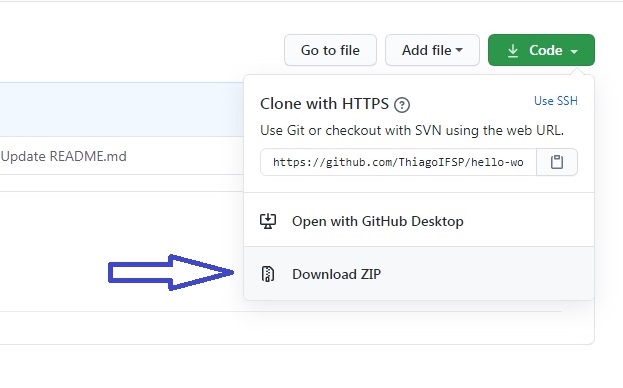Click the download arrow icon in Code button

(513, 51)
